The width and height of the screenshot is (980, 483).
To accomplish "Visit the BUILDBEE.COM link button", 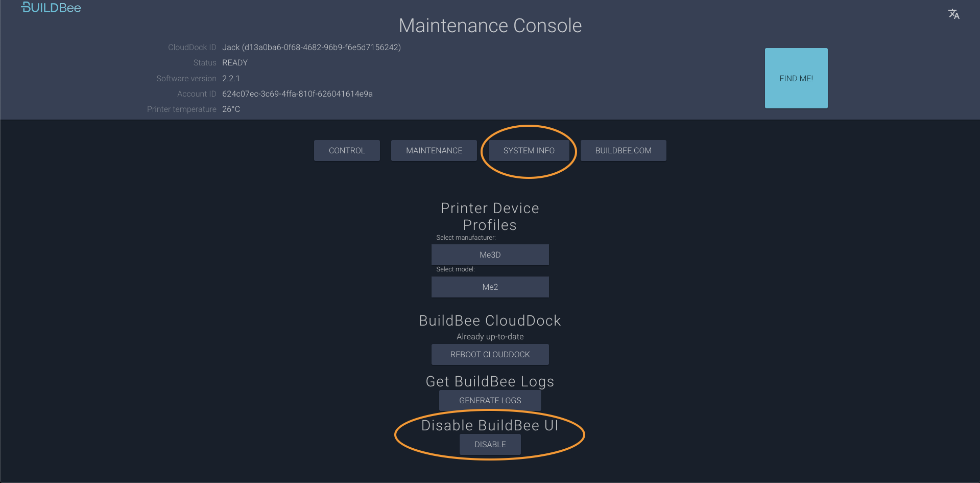I will pos(623,150).
